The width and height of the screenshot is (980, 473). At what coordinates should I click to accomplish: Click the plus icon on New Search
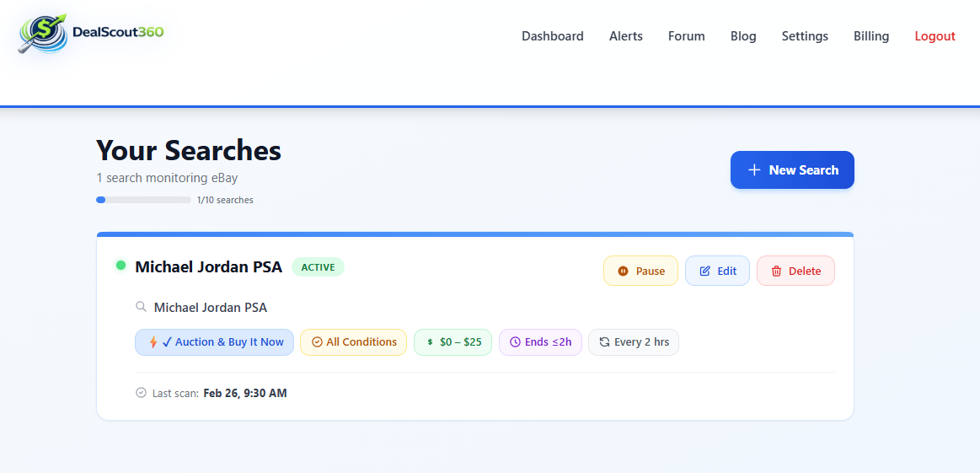pyautogui.click(x=754, y=170)
